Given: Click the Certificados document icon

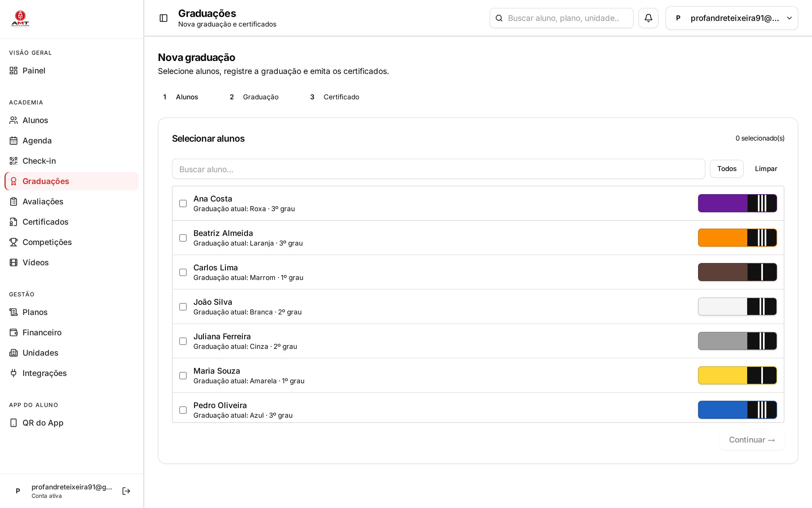Looking at the screenshot, I should point(14,222).
